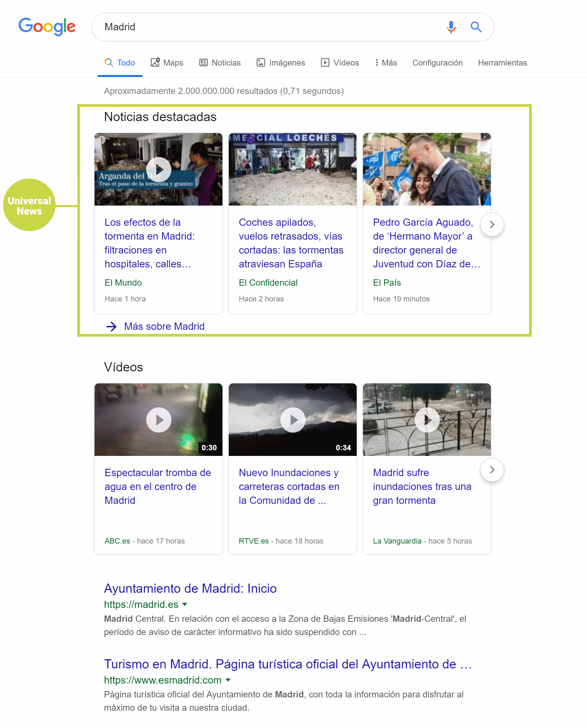The height and width of the screenshot is (728, 587).
Task: Open the Pedro García Aguado photo thumbnail
Action: (x=427, y=170)
